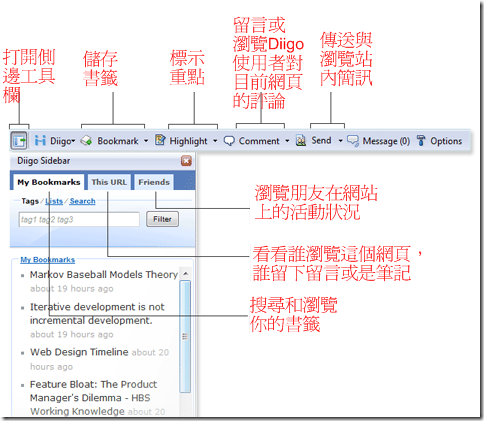The height and width of the screenshot is (421, 484).
Task: Expand the Bookmark dropdown arrow
Action: 146,141
